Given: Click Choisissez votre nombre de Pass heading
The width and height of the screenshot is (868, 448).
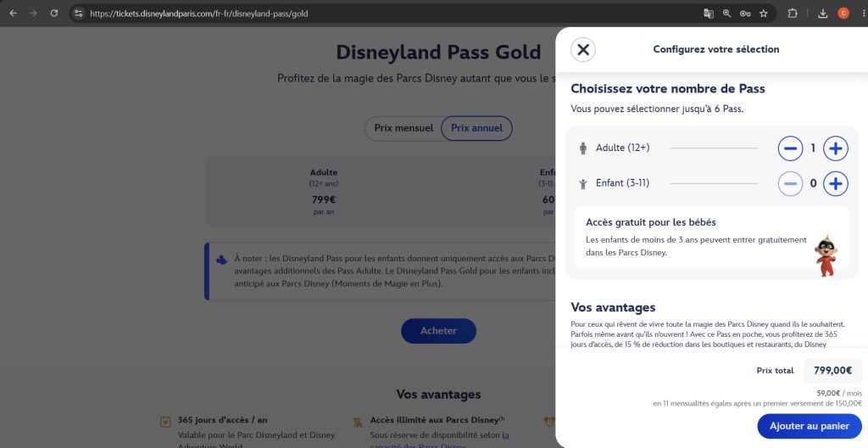Looking at the screenshot, I should 668,89.
